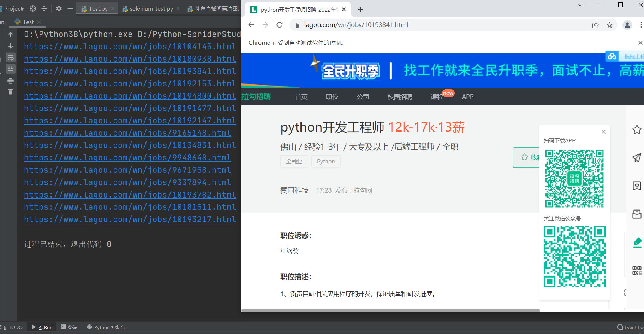Click the heart card icon in sidebar

637,186
